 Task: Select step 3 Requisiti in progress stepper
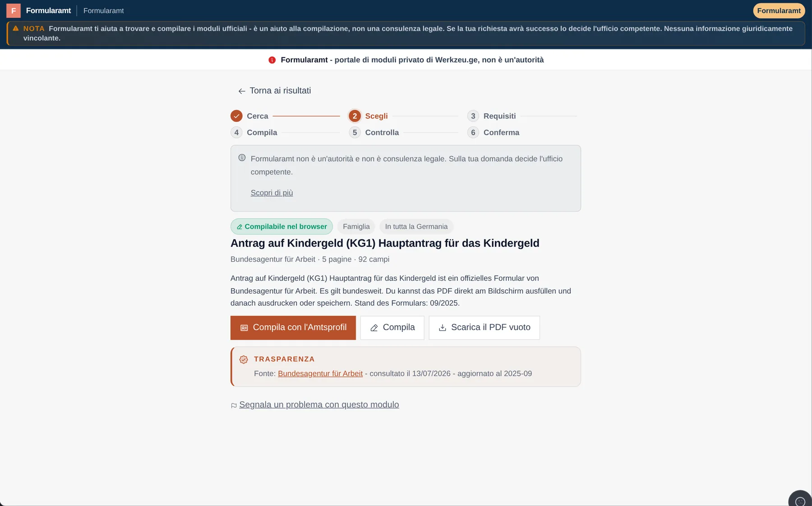click(x=491, y=116)
